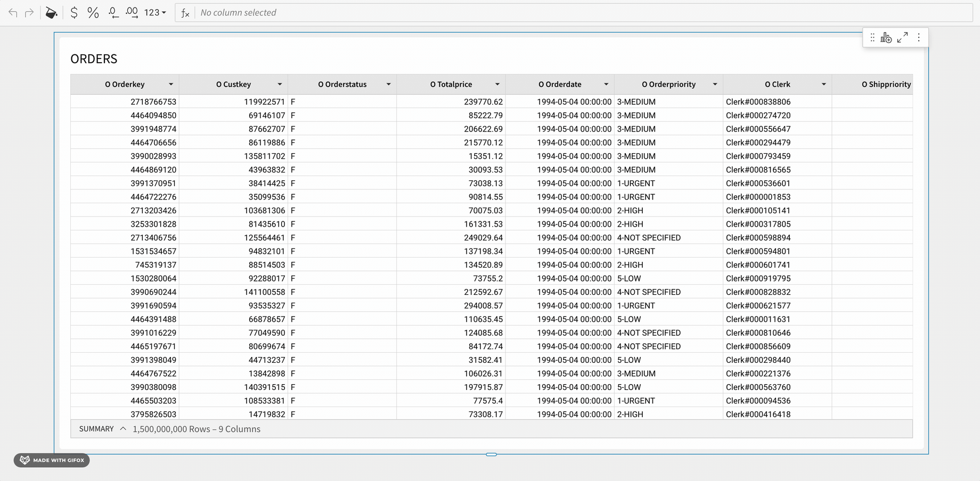This screenshot has height=481, width=980.
Task: Open the table's more options menu
Action: click(919, 38)
